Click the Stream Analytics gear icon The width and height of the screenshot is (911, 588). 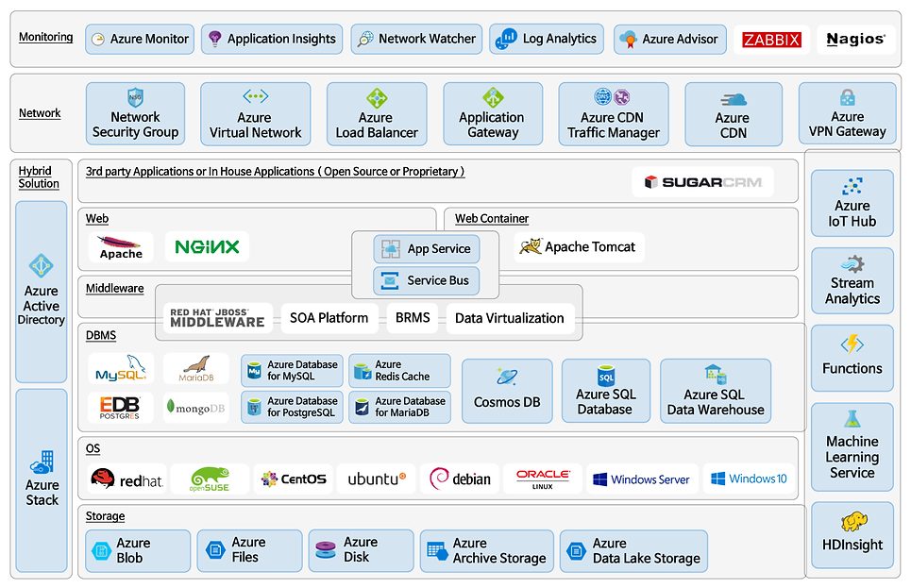[852, 263]
